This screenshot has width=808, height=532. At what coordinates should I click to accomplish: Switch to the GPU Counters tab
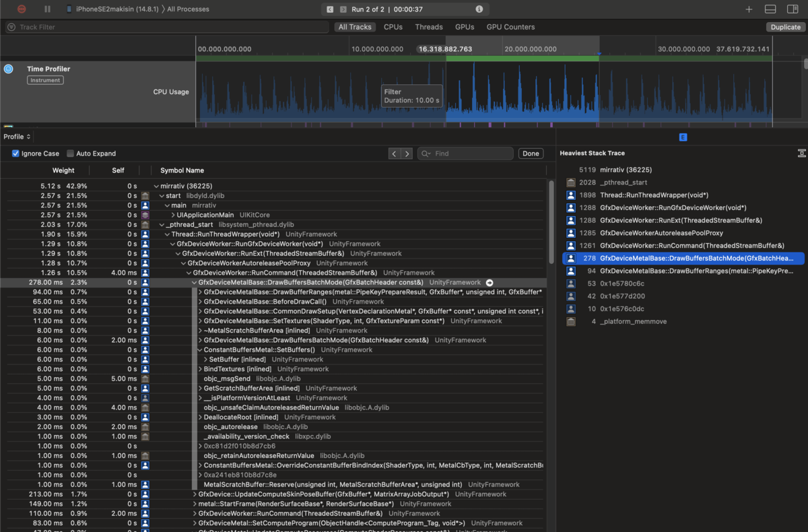(x=510, y=27)
